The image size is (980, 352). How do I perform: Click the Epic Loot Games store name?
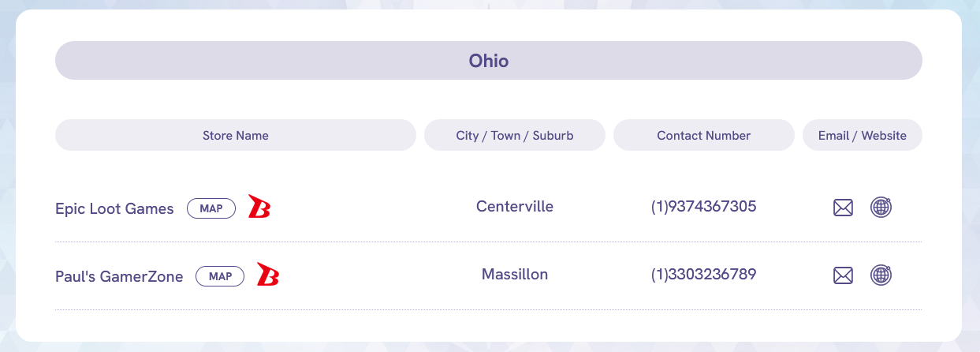coord(114,209)
